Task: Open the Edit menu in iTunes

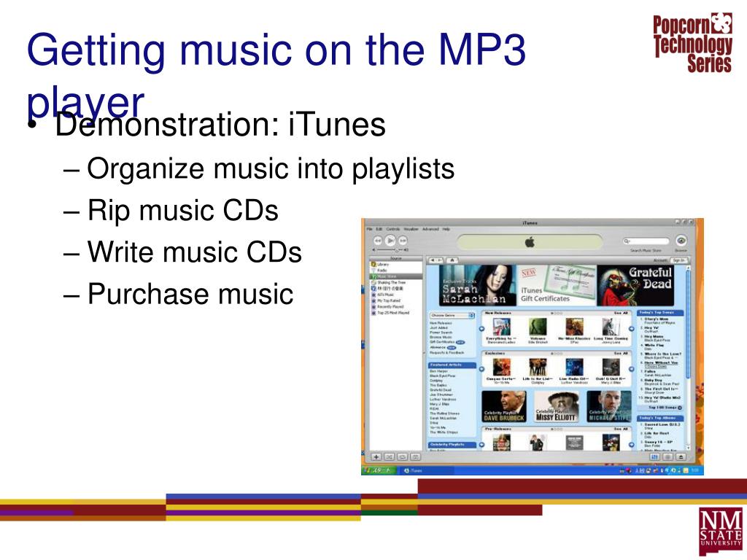Action: (x=379, y=229)
